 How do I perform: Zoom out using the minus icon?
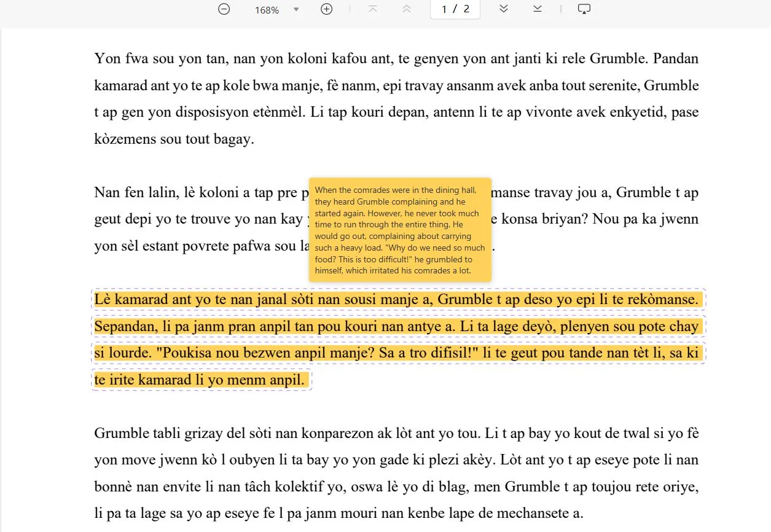[224, 9]
